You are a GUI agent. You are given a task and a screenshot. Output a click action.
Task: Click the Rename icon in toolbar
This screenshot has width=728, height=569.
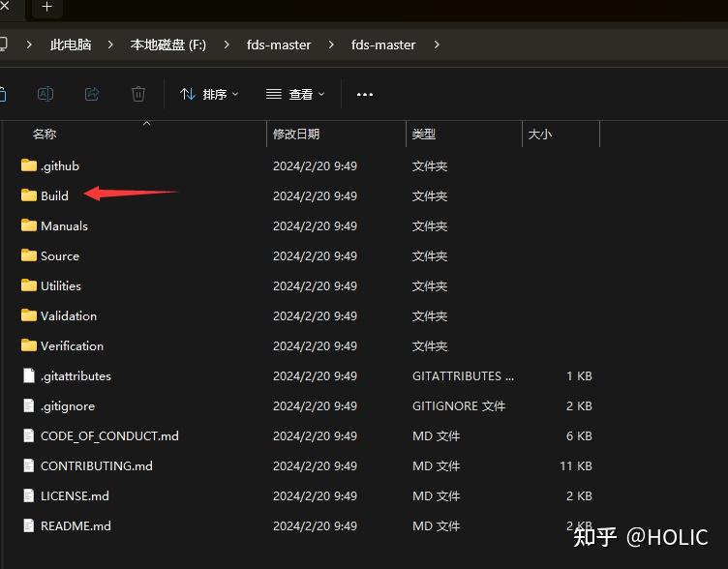[x=45, y=94]
